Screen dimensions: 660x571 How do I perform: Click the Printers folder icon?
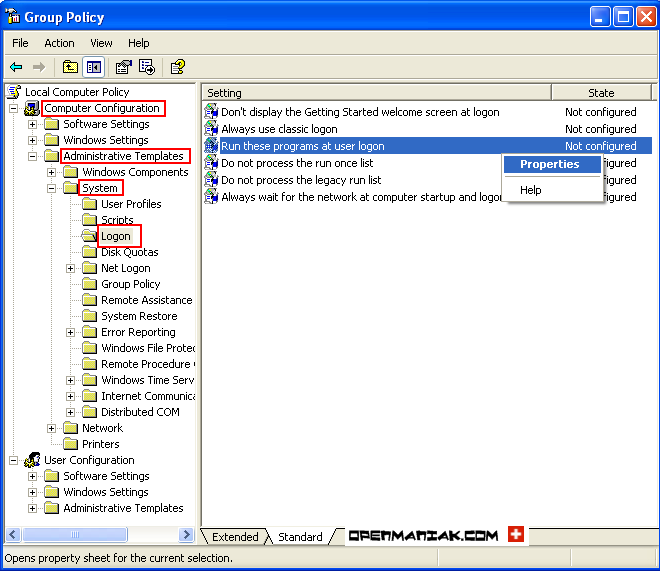coord(70,444)
